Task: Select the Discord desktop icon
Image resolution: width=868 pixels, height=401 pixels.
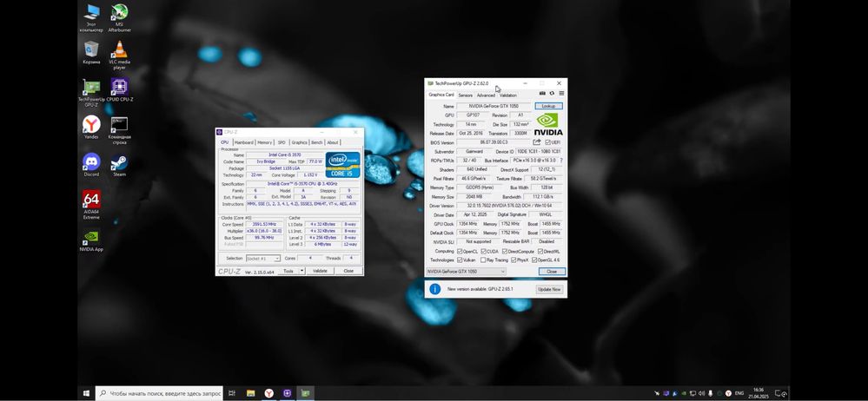Action: [91, 164]
